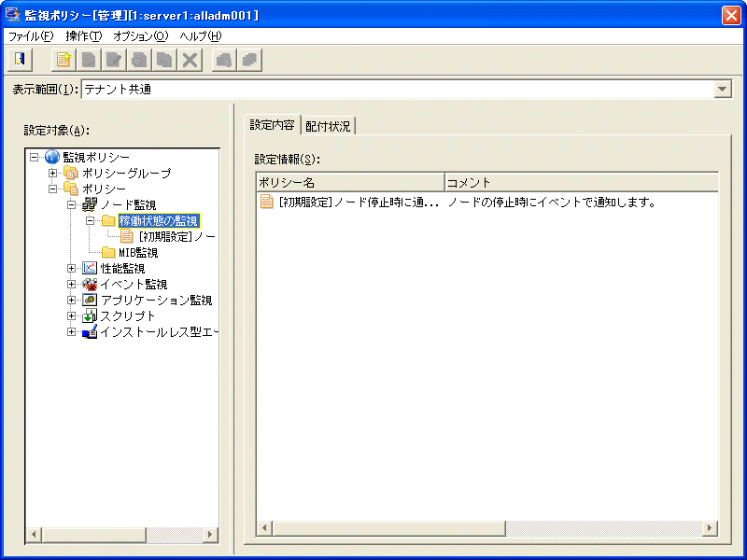Viewport: 747px width, 560px height.
Task: Click the MIB監視 folder icon
Action: point(108,252)
